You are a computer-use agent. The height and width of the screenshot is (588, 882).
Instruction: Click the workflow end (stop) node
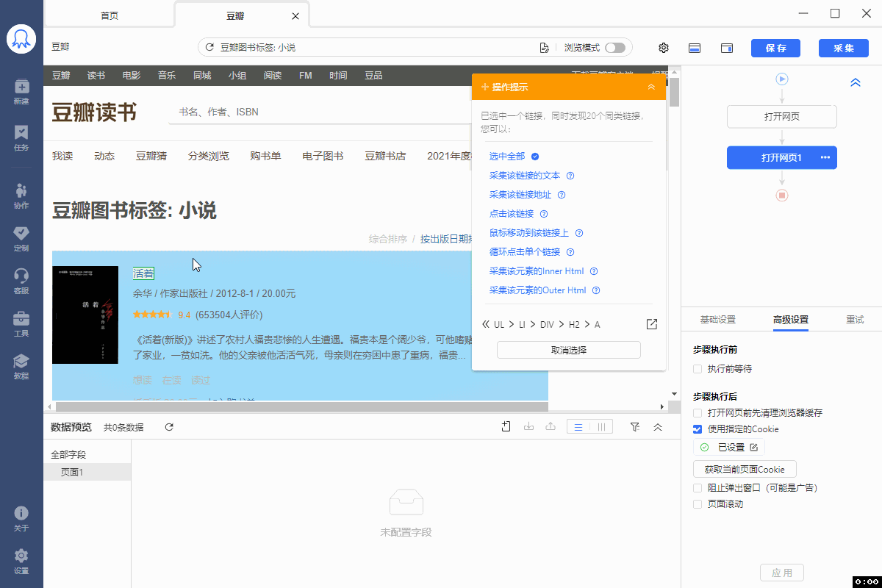782,195
